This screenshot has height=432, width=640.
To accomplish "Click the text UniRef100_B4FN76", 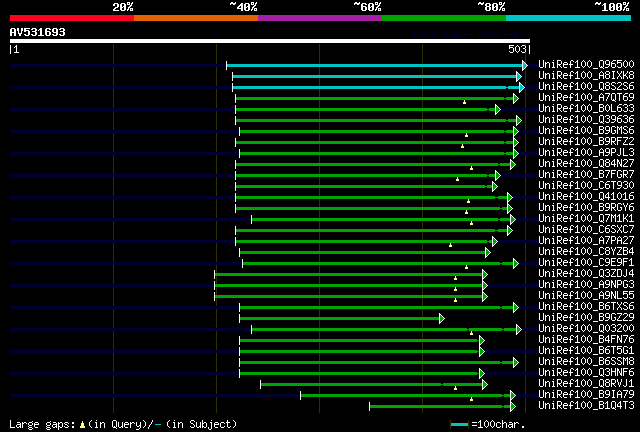I will (x=586, y=340).
